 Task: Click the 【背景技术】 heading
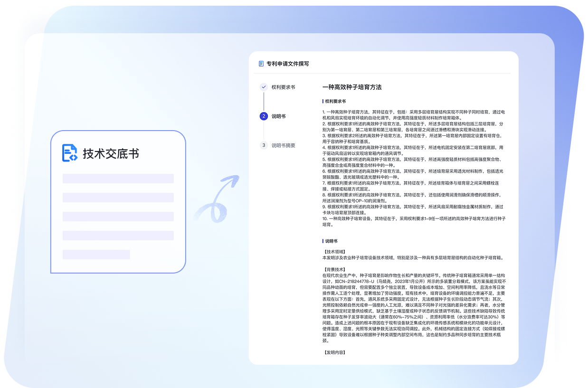[x=334, y=269]
